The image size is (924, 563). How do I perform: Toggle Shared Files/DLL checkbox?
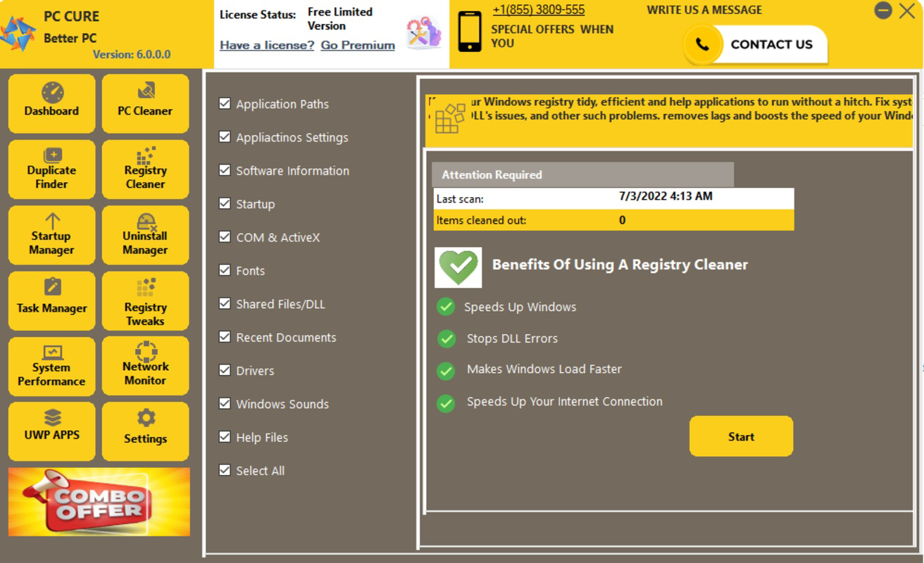225,303
